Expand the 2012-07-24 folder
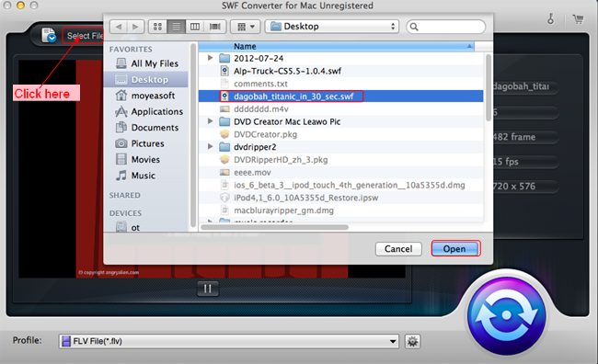 pos(210,58)
